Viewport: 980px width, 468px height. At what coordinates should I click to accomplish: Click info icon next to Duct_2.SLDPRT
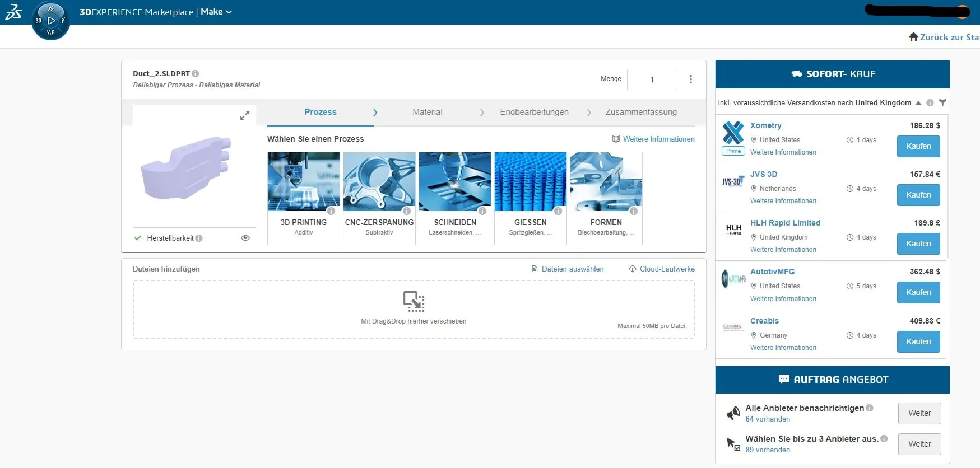(196, 73)
